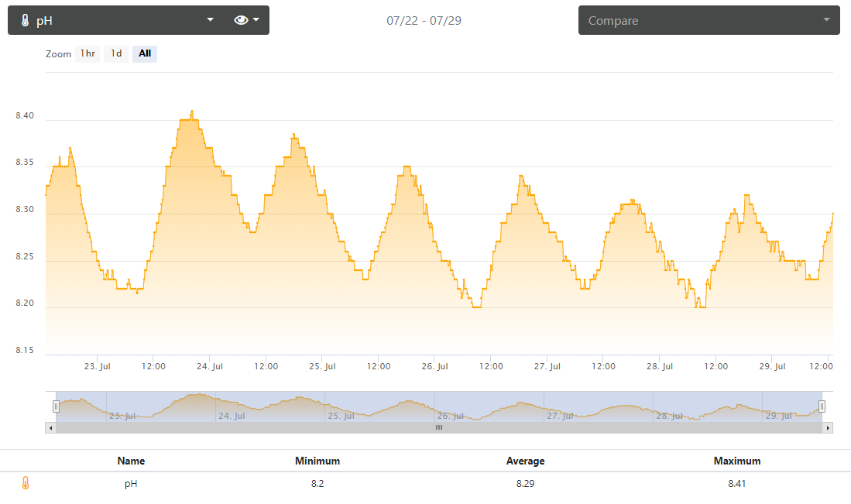Click the 28. Jul x-axis label

pos(660,367)
